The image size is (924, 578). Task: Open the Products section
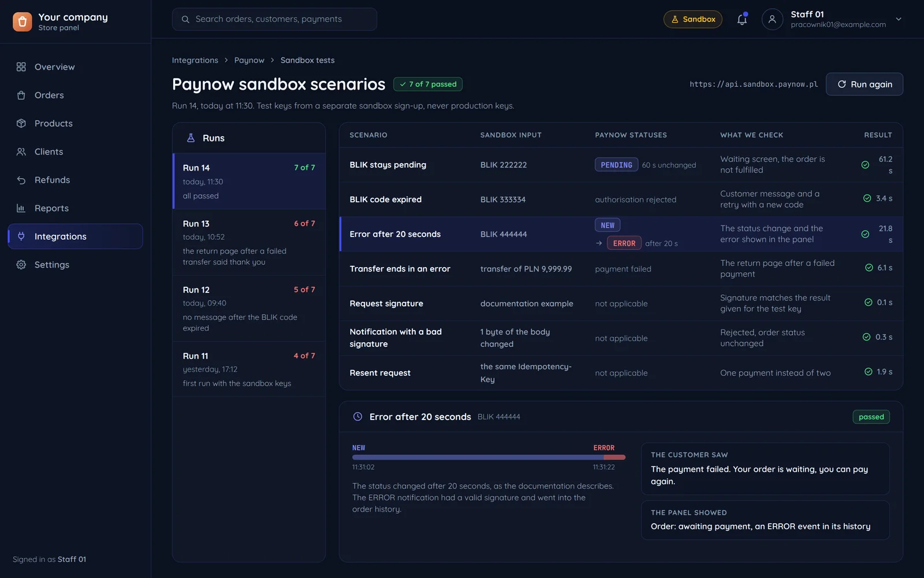pyautogui.click(x=75, y=124)
